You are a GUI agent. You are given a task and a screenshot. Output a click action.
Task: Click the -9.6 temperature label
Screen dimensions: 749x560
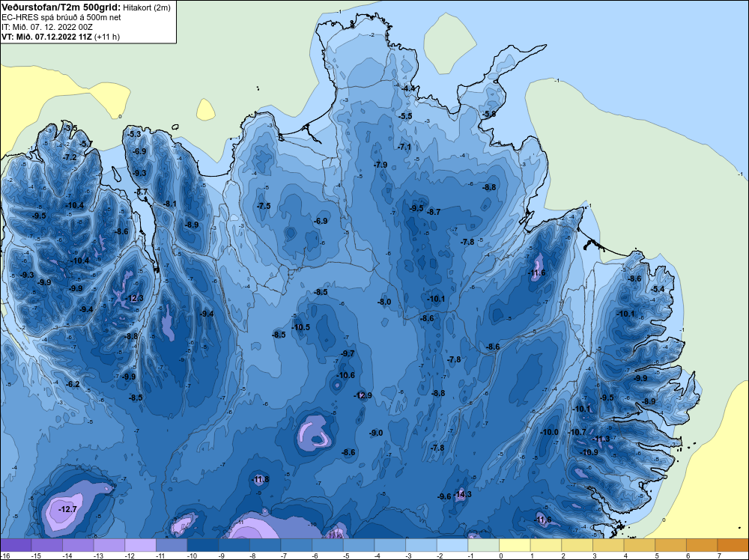444,497
